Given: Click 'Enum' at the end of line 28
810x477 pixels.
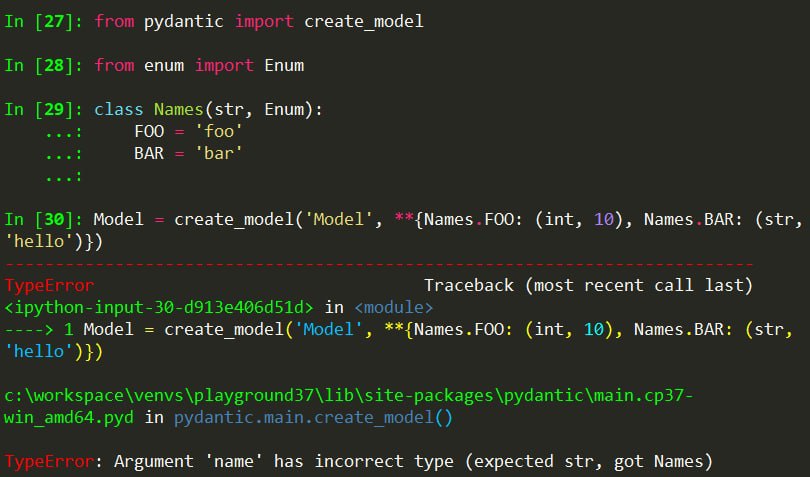Looking at the screenshot, I should 284,65.
